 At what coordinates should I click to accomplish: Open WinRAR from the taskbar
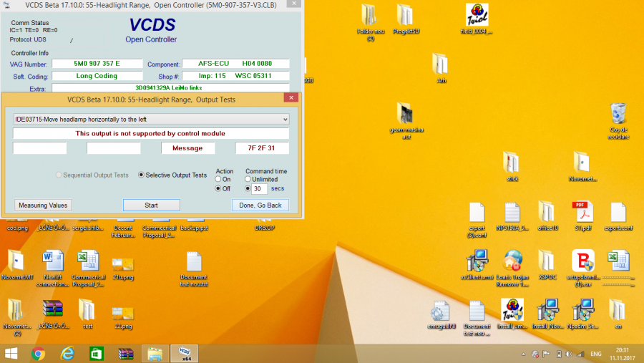pyautogui.click(x=126, y=353)
